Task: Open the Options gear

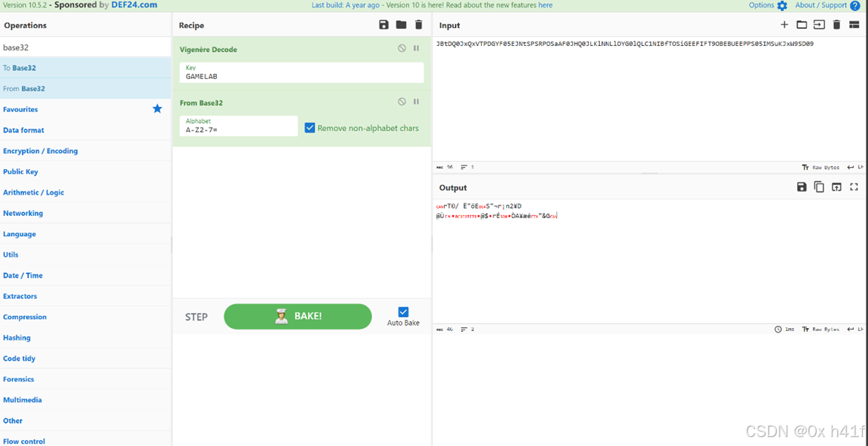Action: tap(782, 5)
